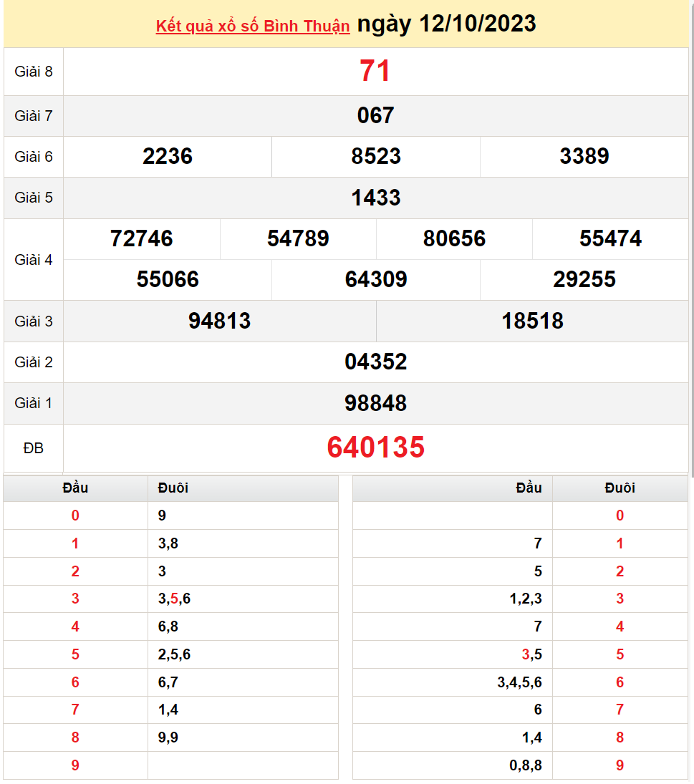The width and height of the screenshot is (694, 784).
Task: Click the Đuôi header in the left table
Action: [173, 488]
